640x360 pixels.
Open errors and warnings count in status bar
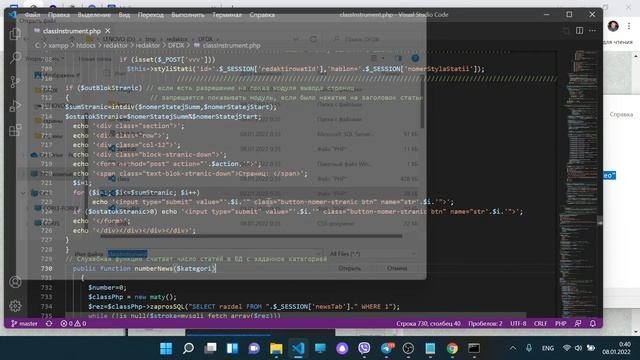tap(73, 323)
